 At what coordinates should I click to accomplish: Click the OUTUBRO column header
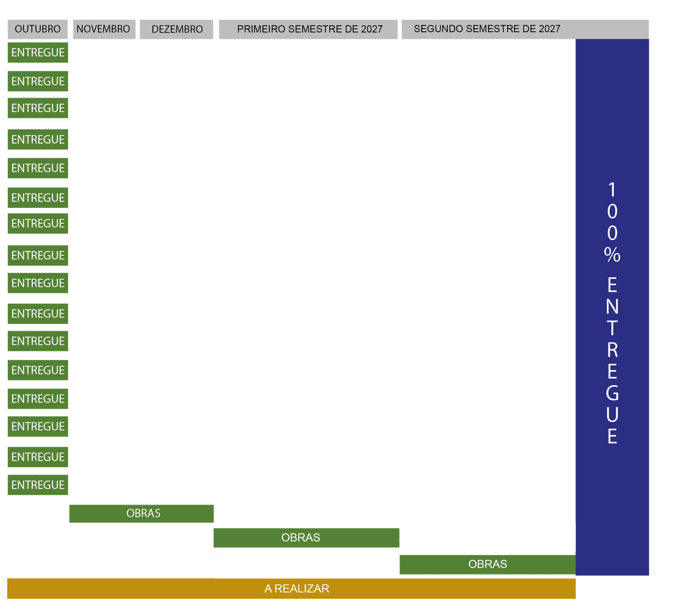[x=38, y=29]
